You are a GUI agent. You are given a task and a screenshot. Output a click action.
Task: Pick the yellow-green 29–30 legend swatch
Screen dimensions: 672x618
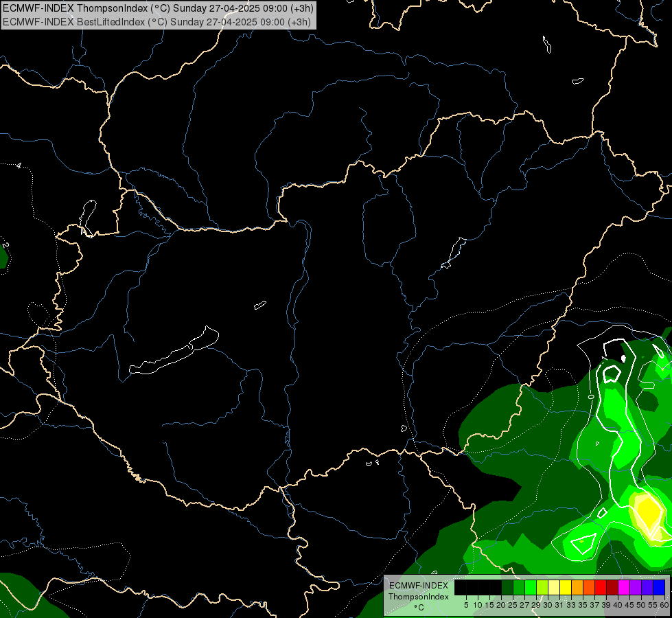pos(542,588)
